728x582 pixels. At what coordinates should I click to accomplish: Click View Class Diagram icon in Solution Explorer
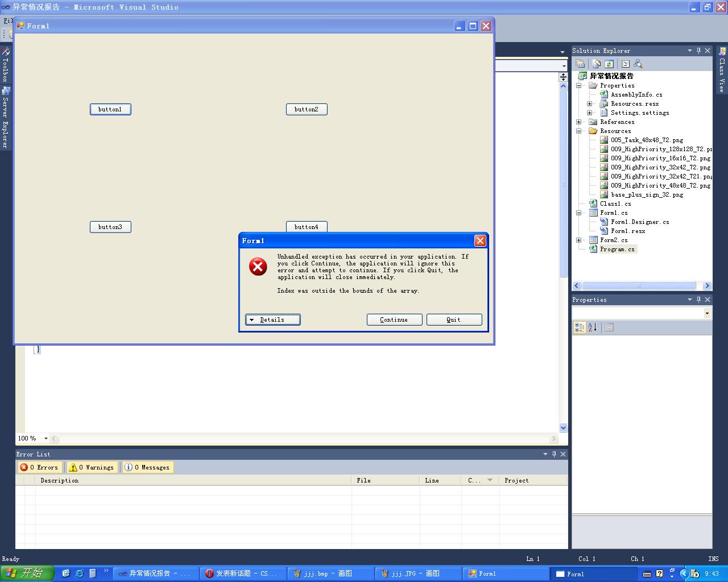point(638,64)
